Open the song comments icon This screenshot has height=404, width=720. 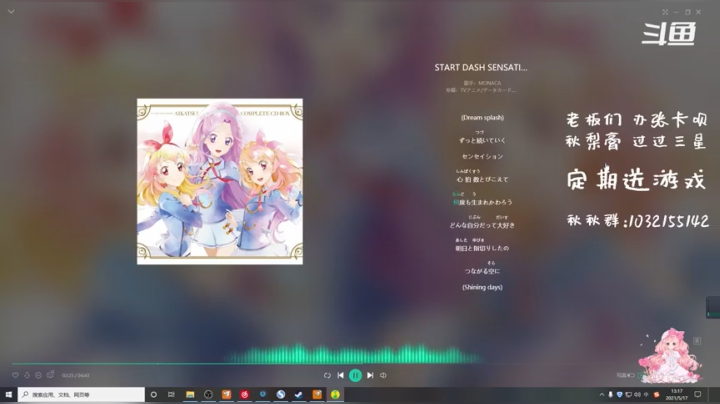tap(51, 375)
